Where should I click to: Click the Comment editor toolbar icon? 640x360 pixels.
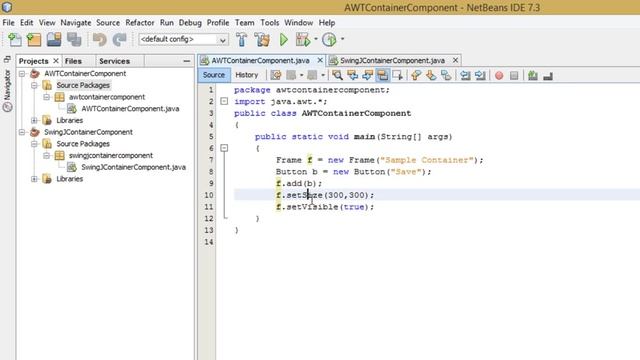point(533,76)
